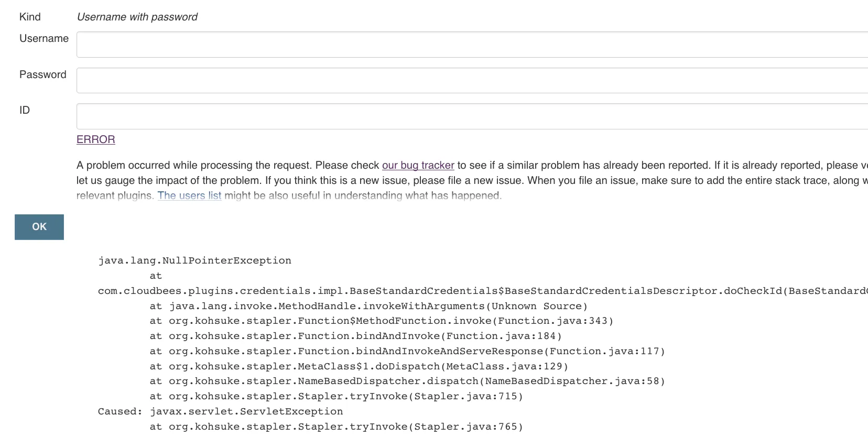Click the MetaClass.java:129 stack trace line
The height and width of the screenshot is (437, 868).
[359, 366]
